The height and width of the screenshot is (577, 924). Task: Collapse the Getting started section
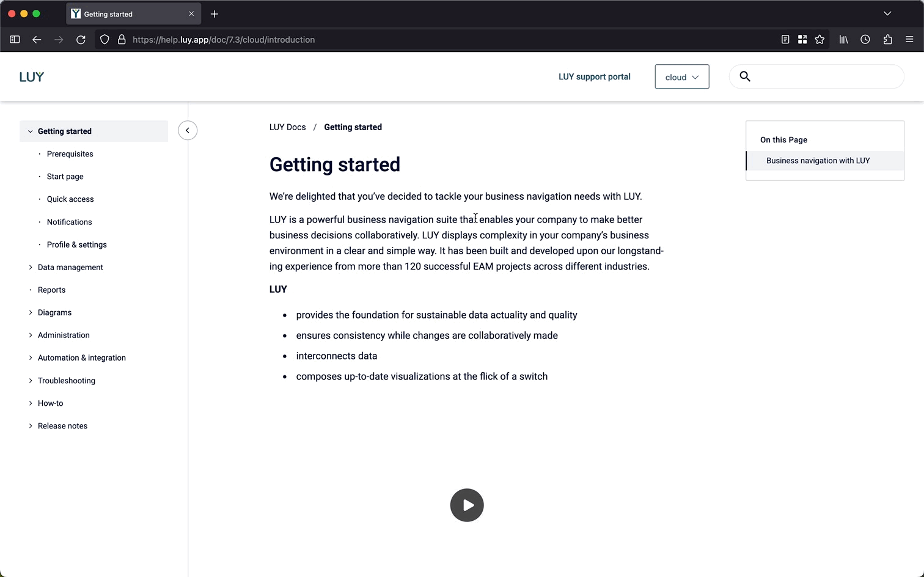click(31, 131)
